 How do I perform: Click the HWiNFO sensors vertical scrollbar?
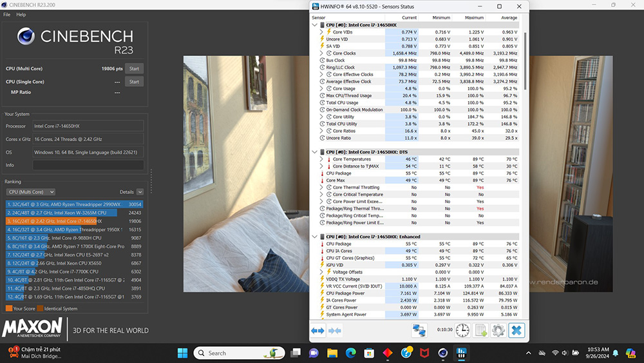click(525, 61)
